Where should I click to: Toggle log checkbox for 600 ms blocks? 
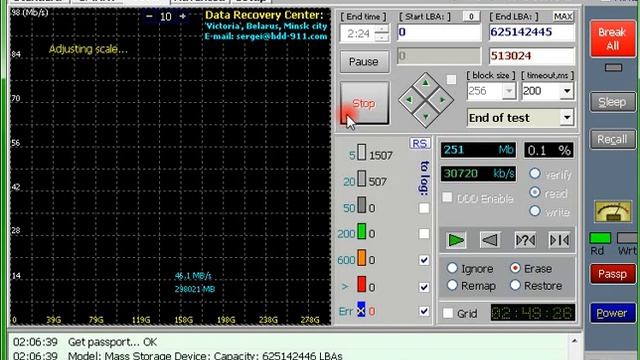(x=424, y=260)
